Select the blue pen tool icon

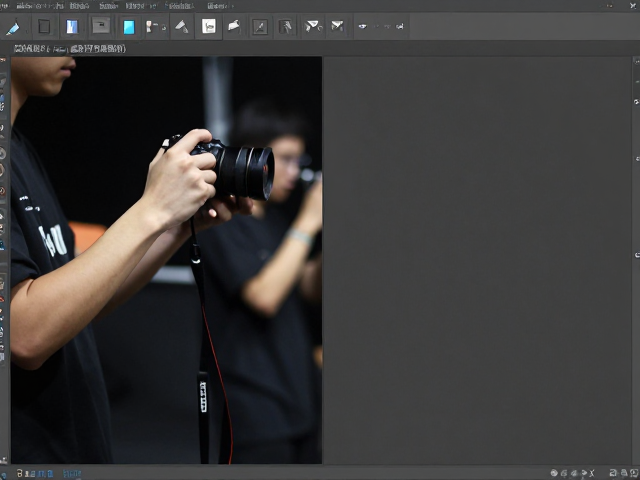tap(13, 27)
